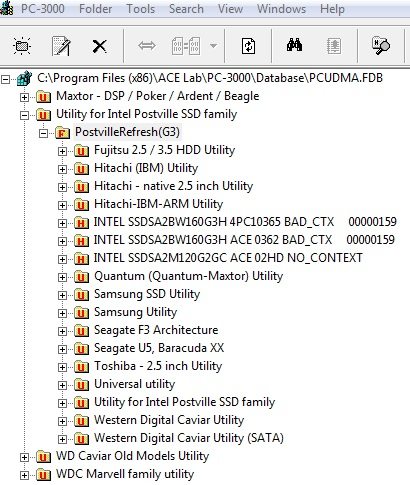Viewport: 410px width, 485px height.
Task: Select Universal utility item
Action: click(134, 384)
